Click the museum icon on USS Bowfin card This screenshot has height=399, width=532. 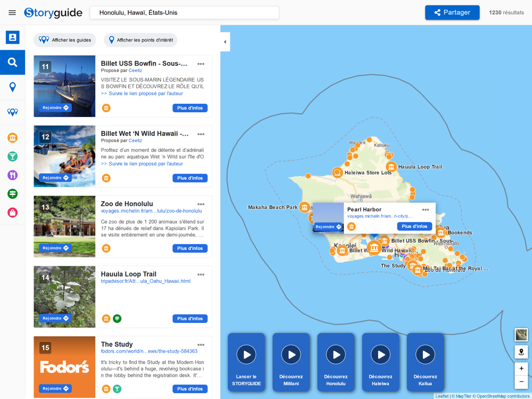106,108
